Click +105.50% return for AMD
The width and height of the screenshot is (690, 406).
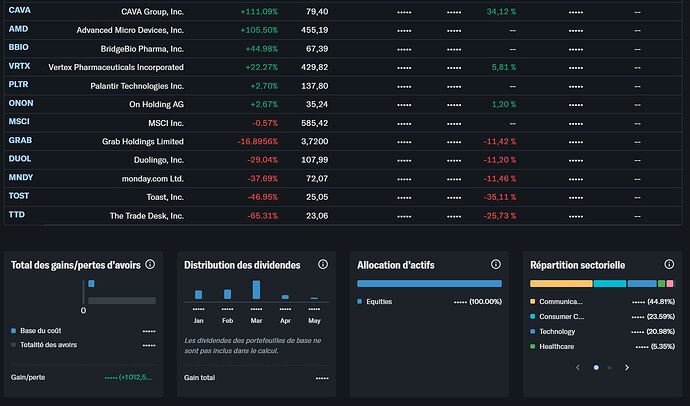point(259,30)
